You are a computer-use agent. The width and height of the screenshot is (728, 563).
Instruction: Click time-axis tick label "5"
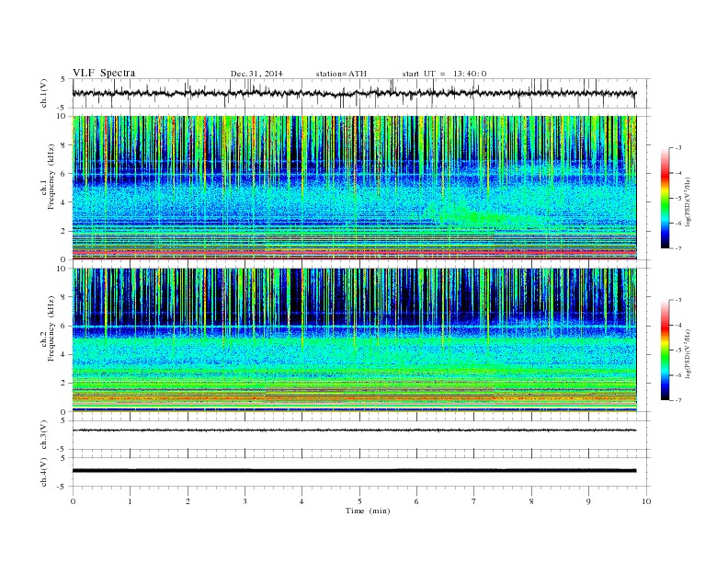(x=359, y=501)
